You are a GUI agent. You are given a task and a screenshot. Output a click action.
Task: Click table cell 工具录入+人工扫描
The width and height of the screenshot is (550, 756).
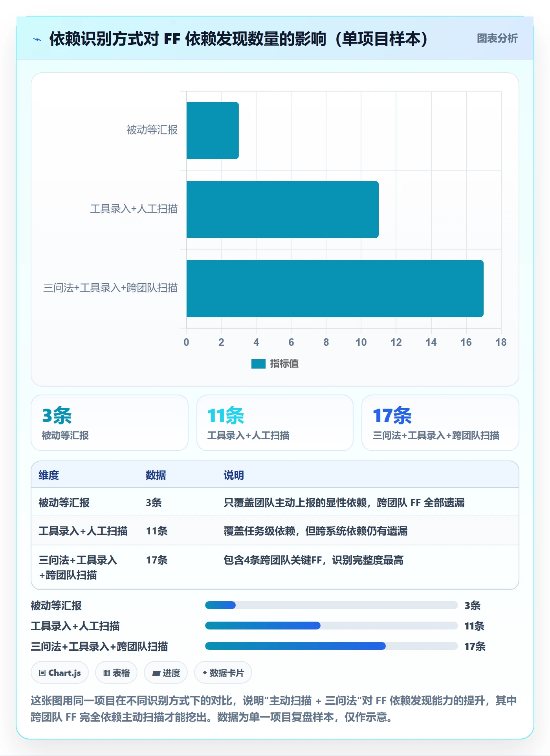(x=83, y=531)
